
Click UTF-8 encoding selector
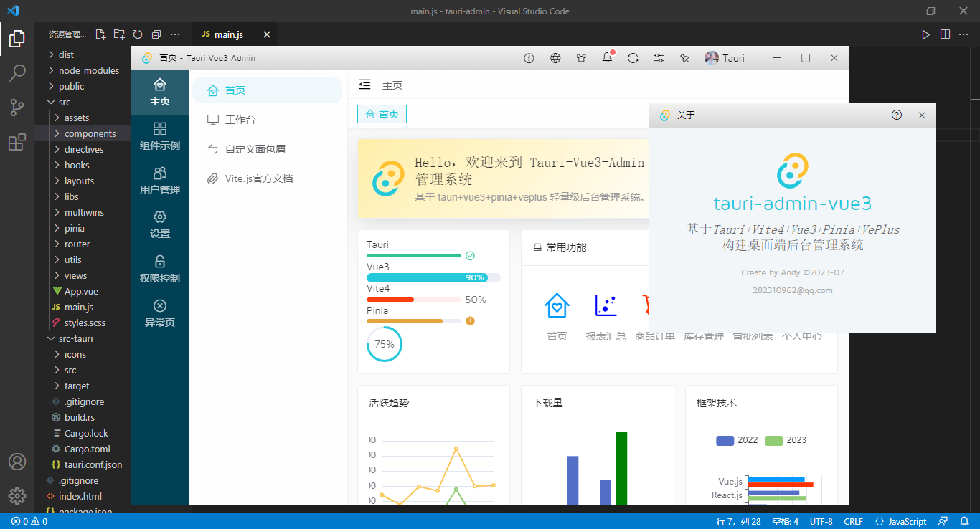click(821, 521)
